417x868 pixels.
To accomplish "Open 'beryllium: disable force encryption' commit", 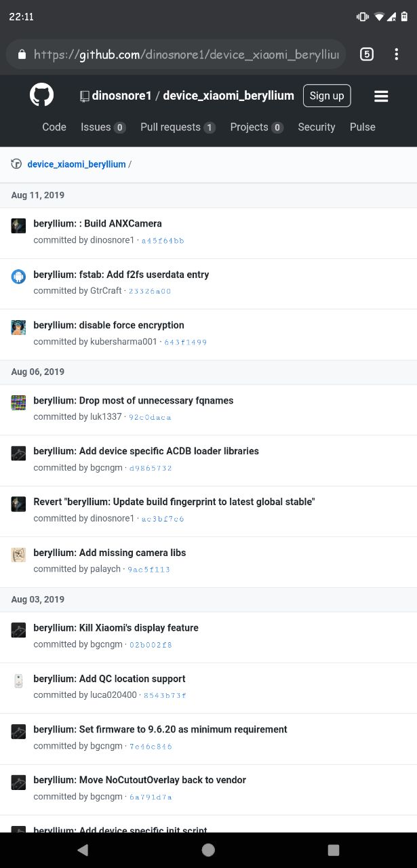I will pyautogui.click(x=108, y=325).
